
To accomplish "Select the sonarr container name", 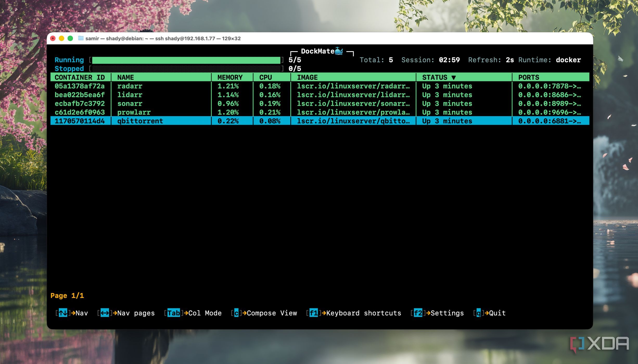I will 130,103.
